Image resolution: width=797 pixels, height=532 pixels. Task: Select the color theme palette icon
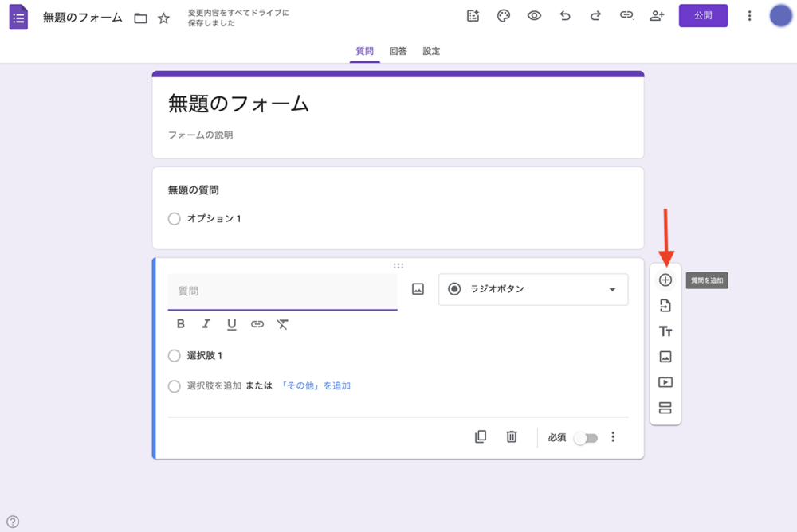(503, 15)
